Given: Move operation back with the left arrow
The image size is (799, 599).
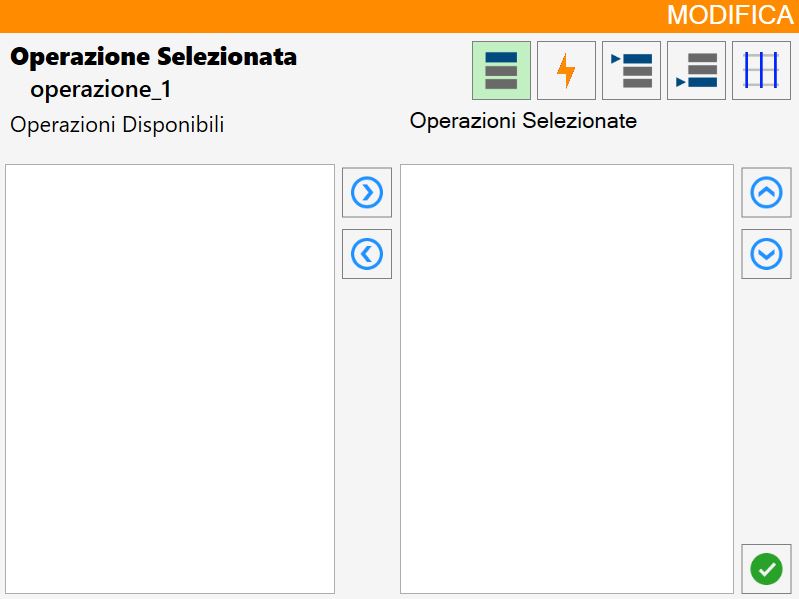Looking at the screenshot, I should pyautogui.click(x=367, y=254).
